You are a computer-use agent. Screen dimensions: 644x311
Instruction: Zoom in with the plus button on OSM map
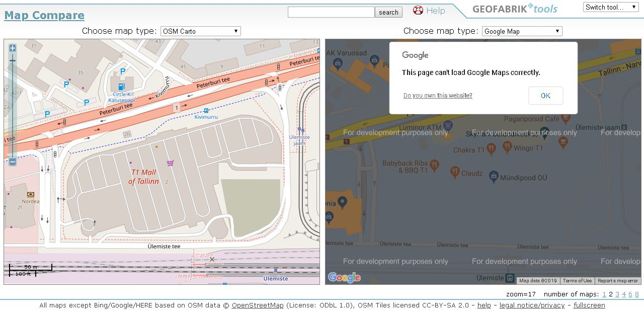click(13, 48)
